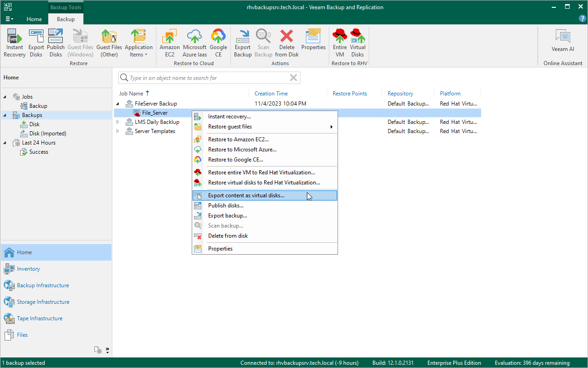Open the Files view
The height and width of the screenshot is (368, 588).
pyautogui.click(x=56, y=335)
